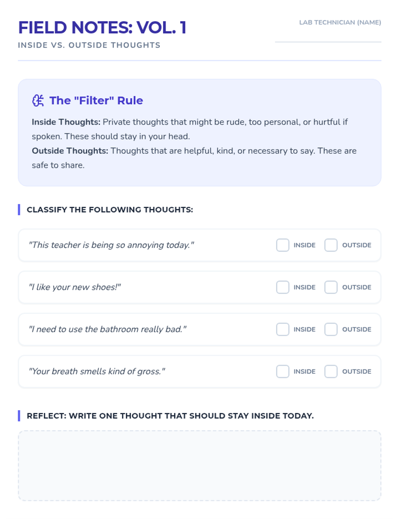Check INSIDE for the annoying teacher thought
399x532 pixels.
pyautogui.click(x=283, y=245)
